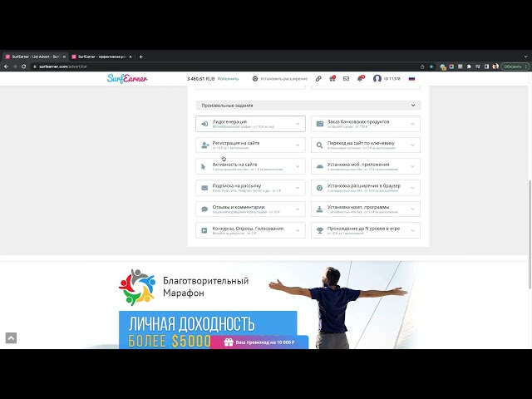Click Установить расширение in the header
This screenshot has width=532, height=399.
(280, 79)
